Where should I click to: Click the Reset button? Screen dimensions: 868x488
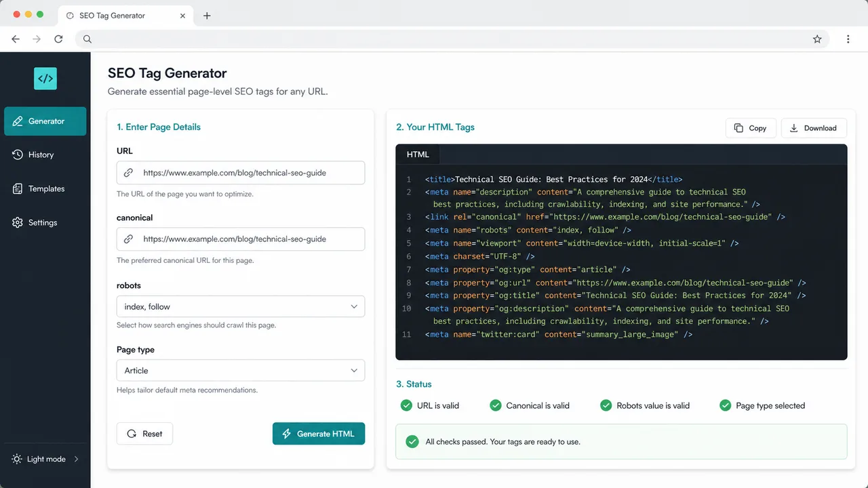(x=144, y=434)
